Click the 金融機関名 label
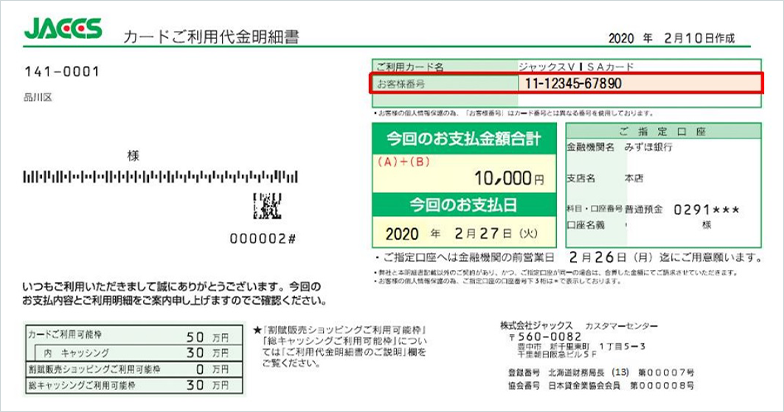Image resolution: width=784 pixels, height=412 pixels. coord(590,147)
